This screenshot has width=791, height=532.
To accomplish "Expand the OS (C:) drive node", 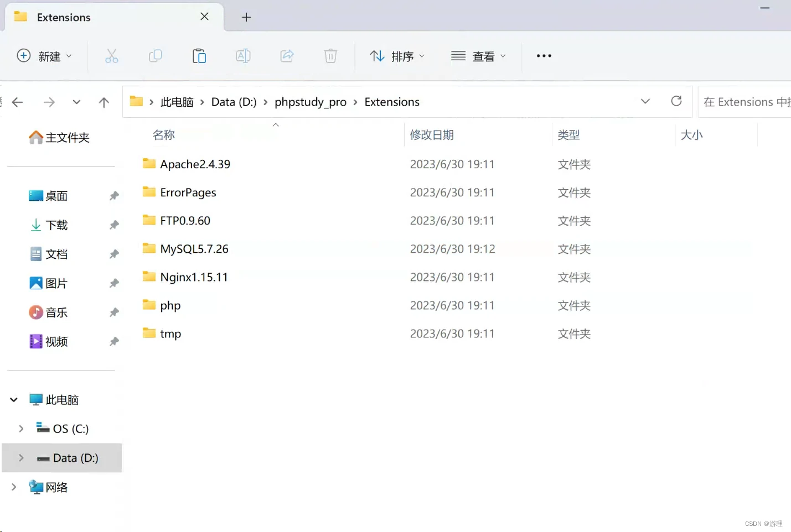I will pyautogui.click(x=21, y=429).
